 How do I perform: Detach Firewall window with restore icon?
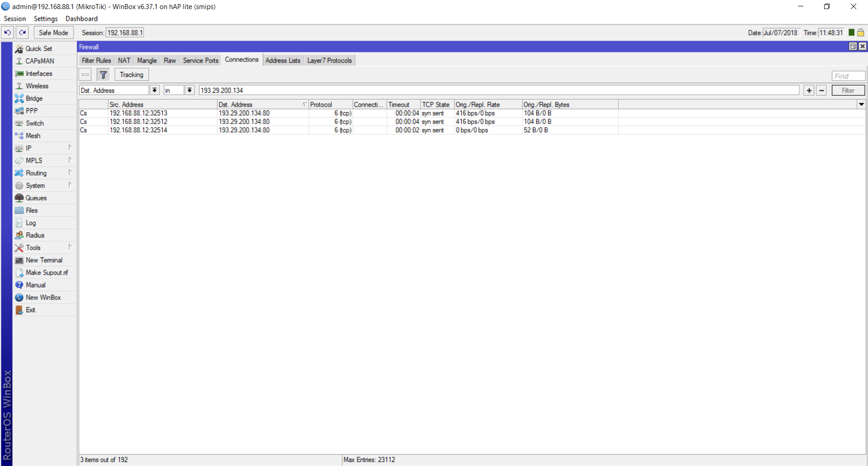[853, 47]
